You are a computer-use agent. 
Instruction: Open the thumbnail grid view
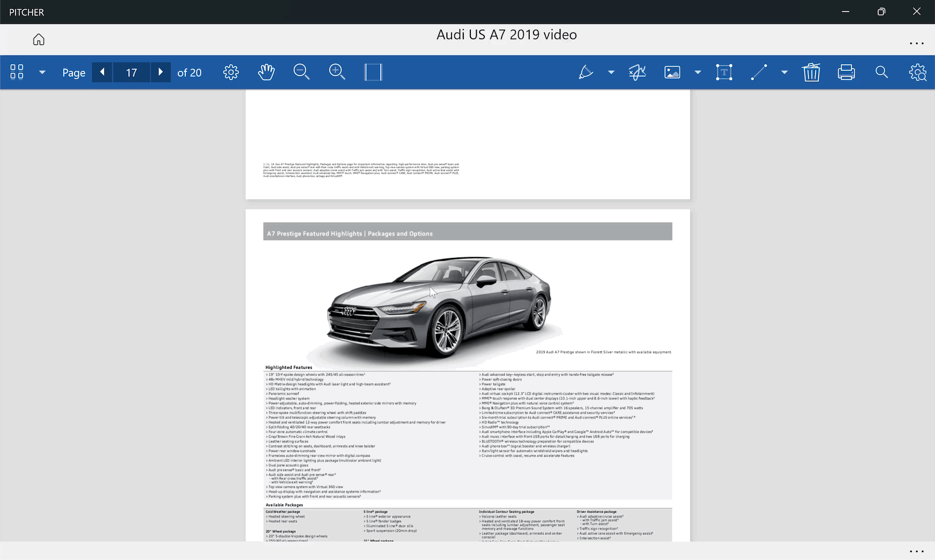(17, 72)
